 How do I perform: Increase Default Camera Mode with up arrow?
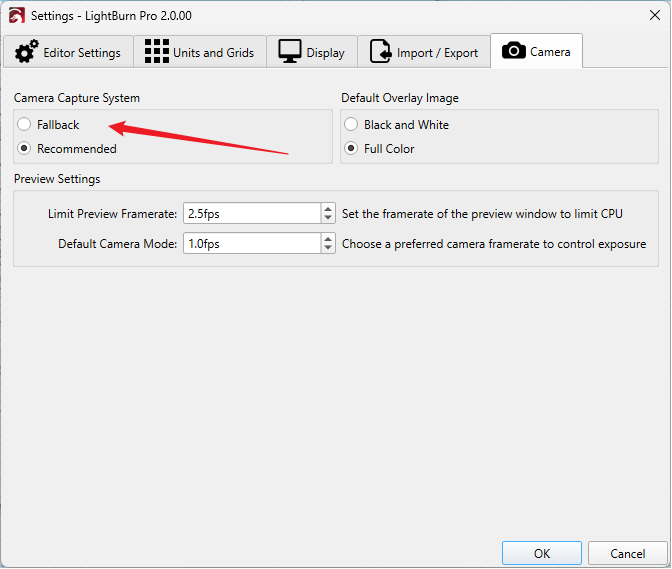[x=328, y=239]
